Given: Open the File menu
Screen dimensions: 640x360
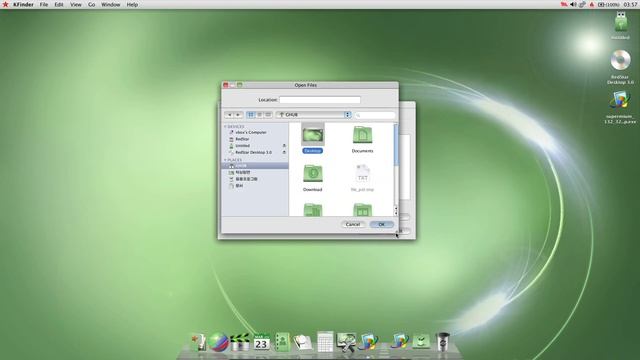Looking at the screenshot, I should pos(44,4).
